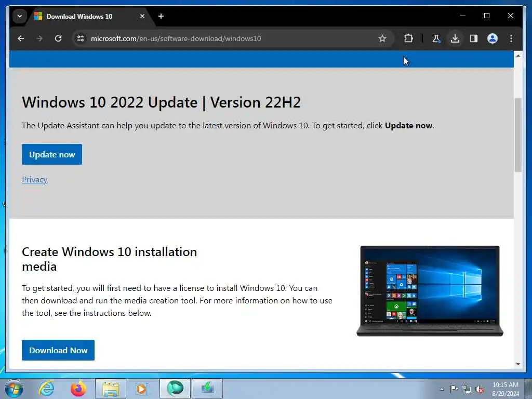Close the Download Windows 10 tab

click(142, 16)
